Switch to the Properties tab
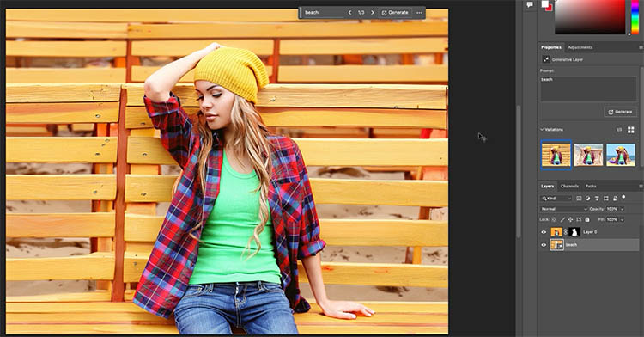Viewport: 644px width, 337px height. pyautogui.click(x=551, y=47)
